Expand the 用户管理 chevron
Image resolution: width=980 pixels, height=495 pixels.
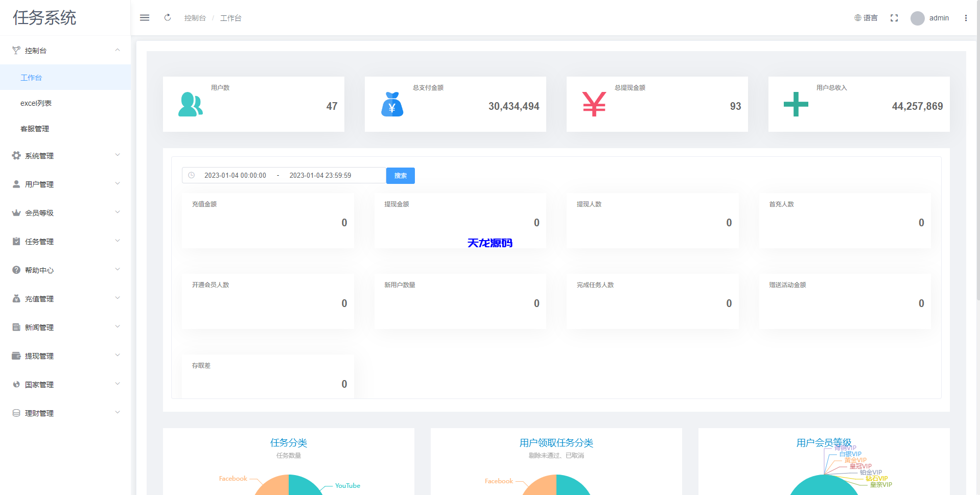pos(118,184)
